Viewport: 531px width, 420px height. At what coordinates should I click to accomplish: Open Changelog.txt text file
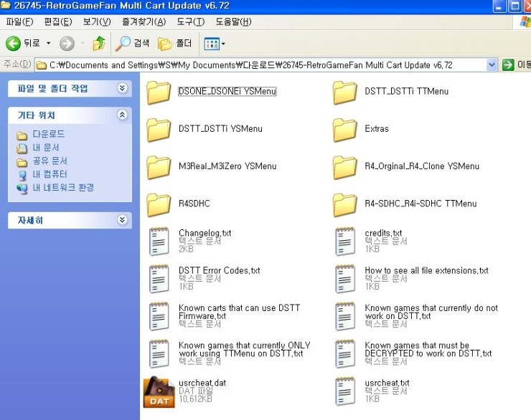[x=159, y=242]
